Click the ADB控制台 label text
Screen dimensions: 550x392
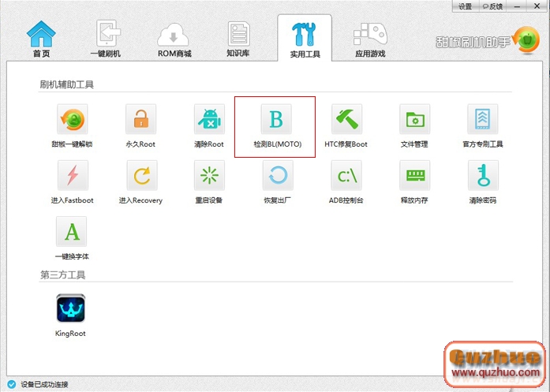pos(346,200)
